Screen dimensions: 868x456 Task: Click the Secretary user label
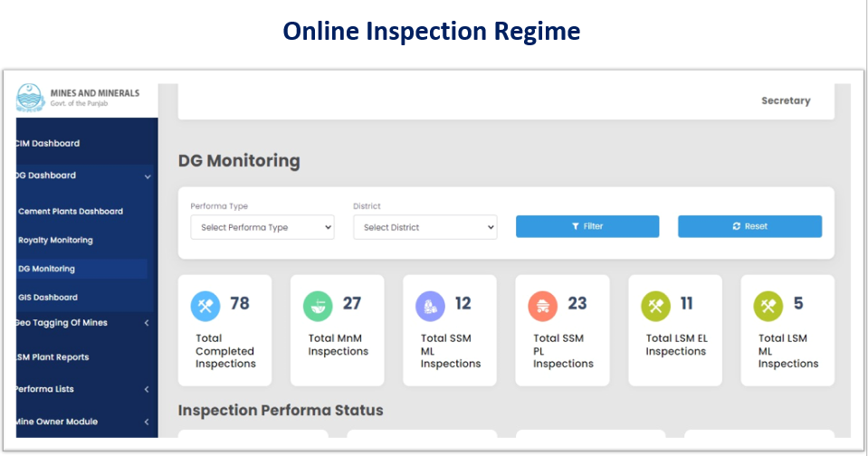(785, 100)
